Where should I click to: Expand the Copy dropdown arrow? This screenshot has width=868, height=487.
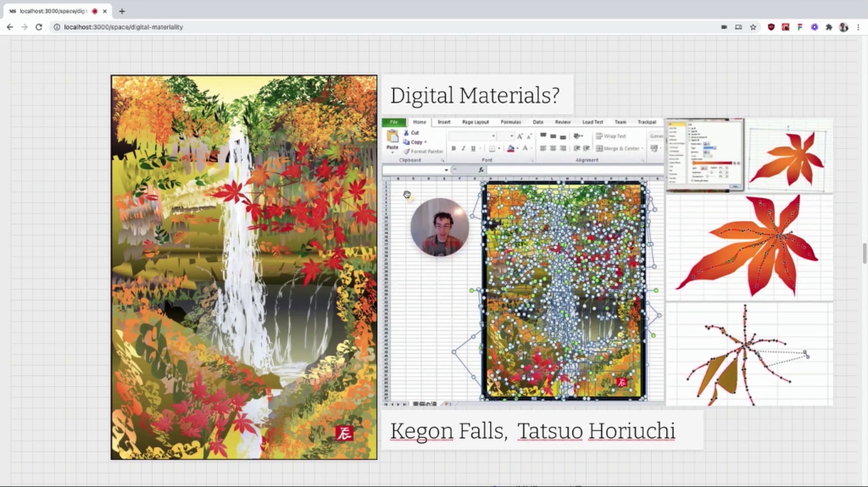coord(426,142)
